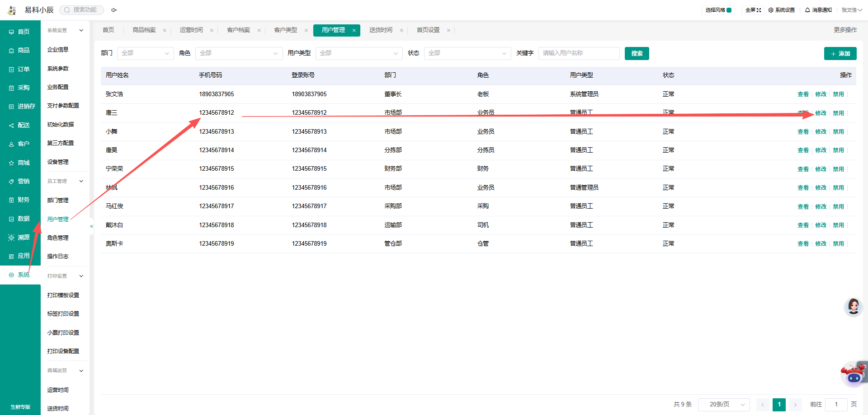Open the 部门 filter dropdown
868x415 pixels.
coord(145,53)
